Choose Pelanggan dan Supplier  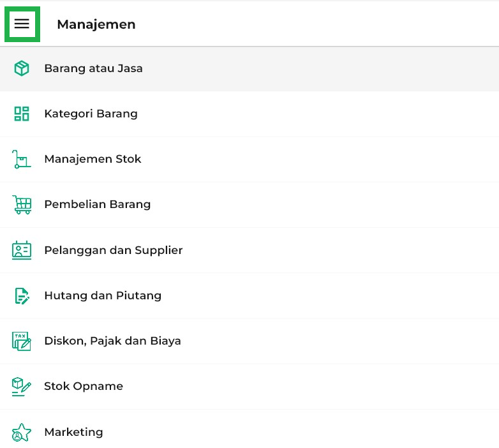(113, 250)
